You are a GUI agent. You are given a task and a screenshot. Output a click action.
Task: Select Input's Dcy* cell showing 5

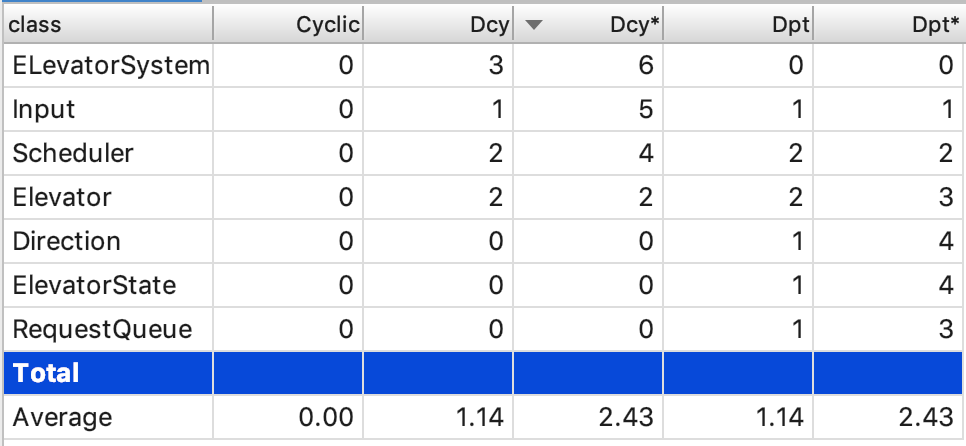647,110
